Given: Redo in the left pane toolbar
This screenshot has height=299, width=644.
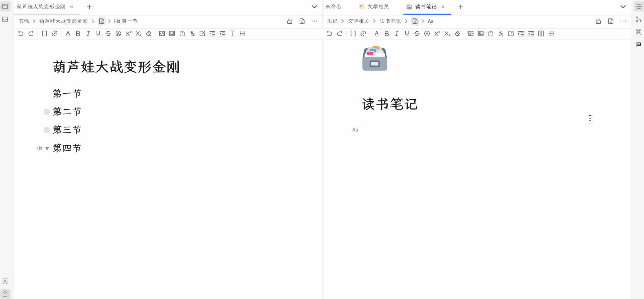Looking at the screenshot, I should pos(31,34).
